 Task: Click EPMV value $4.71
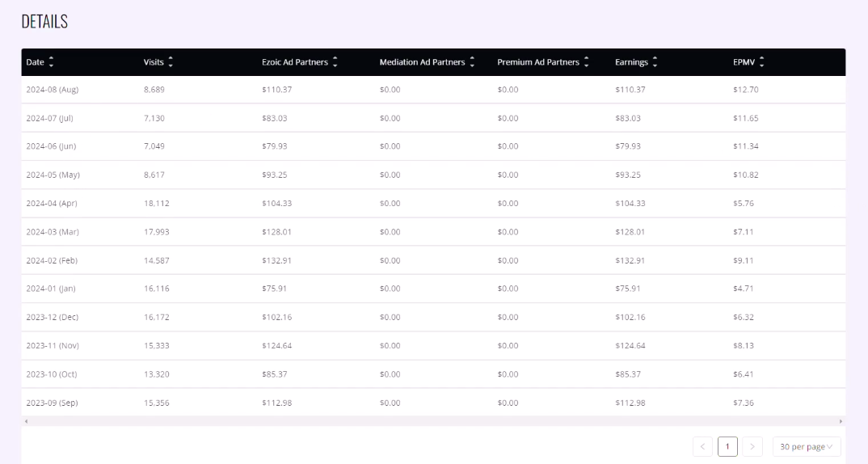pyautogui.click(x=744, y=289)
